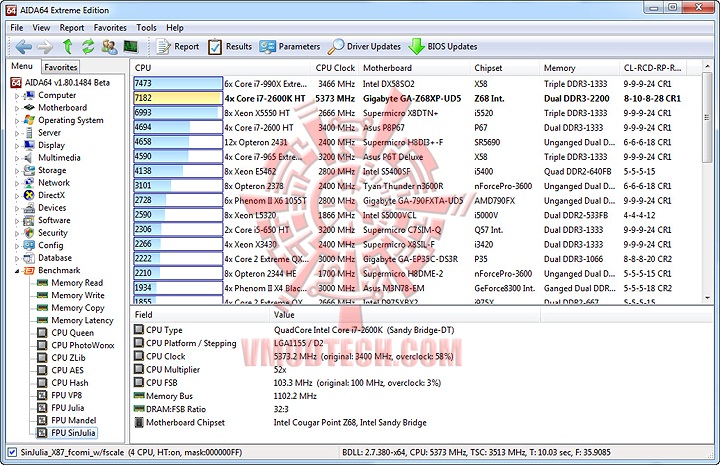Click the Field column header
Screen dimensions: 720x465
(201, 315)
